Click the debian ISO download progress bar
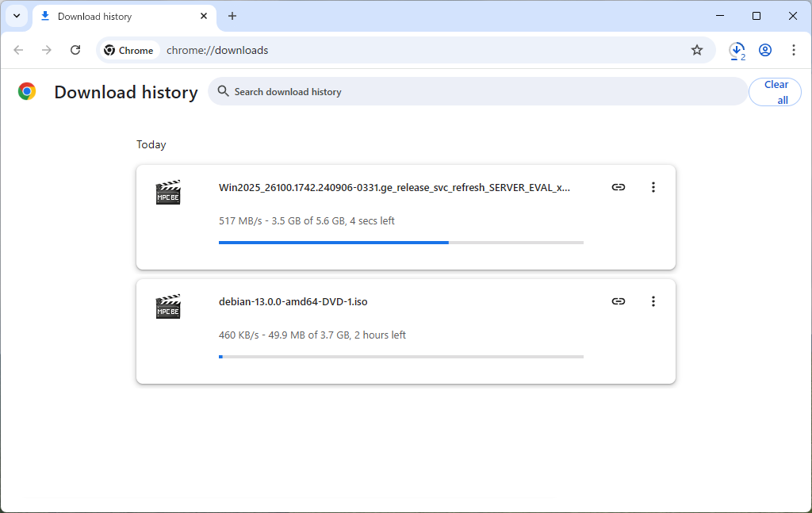 pyautogui.click(x=400, y=357)
